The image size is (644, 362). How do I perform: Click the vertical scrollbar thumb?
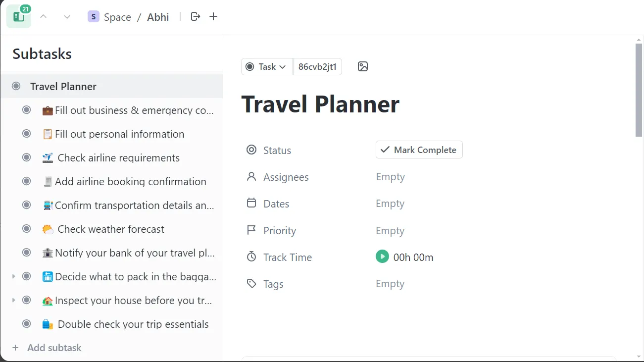(639, 89)
